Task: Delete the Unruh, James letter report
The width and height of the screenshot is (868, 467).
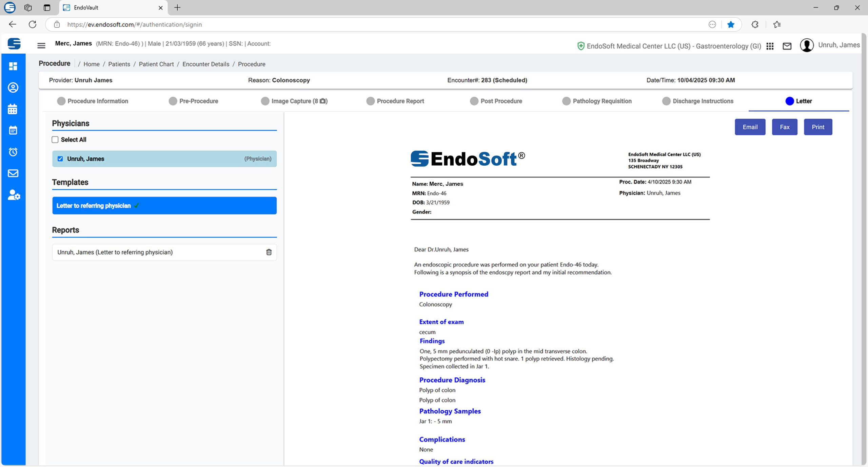Action: (269, 252)
